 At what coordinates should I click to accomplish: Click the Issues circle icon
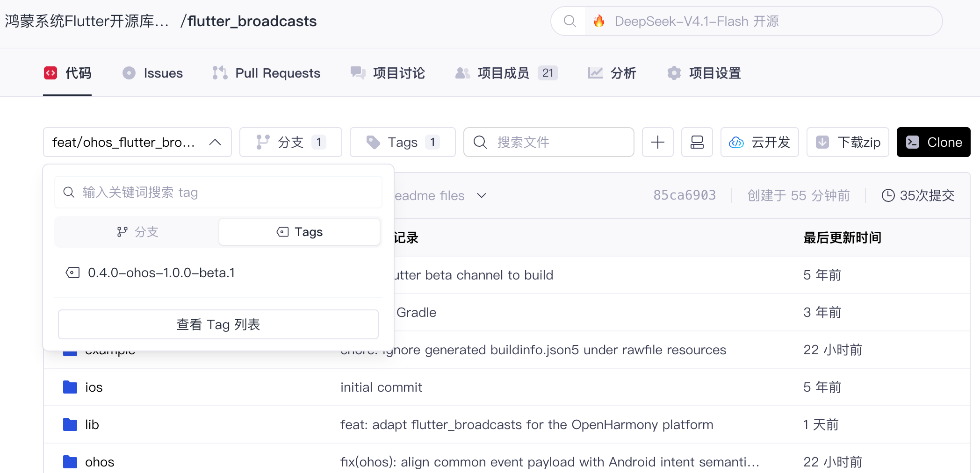[x=129, y=73]
